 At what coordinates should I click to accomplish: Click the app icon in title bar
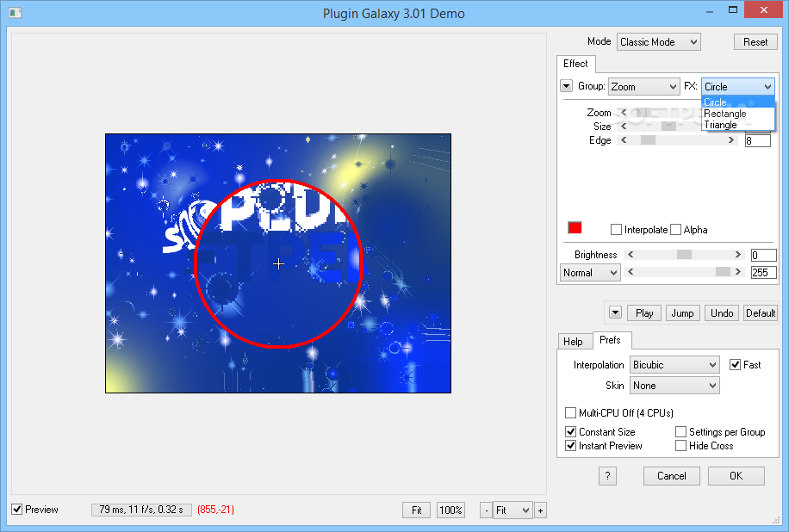point(16,13)
